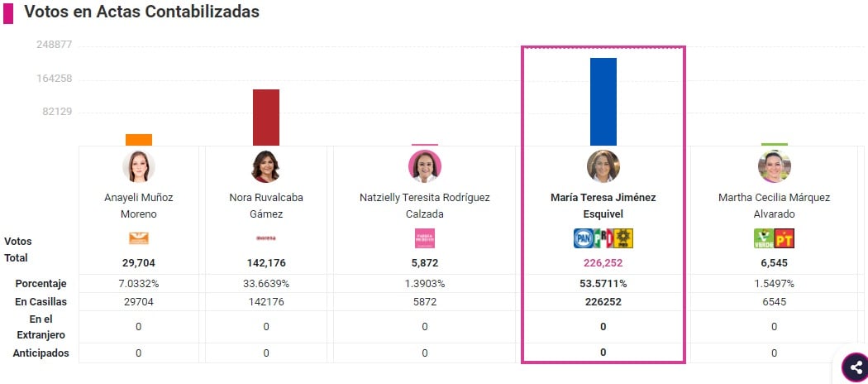Select Martha Cecilia Márquez's photo
868x384 pixels.
point(774,166)
